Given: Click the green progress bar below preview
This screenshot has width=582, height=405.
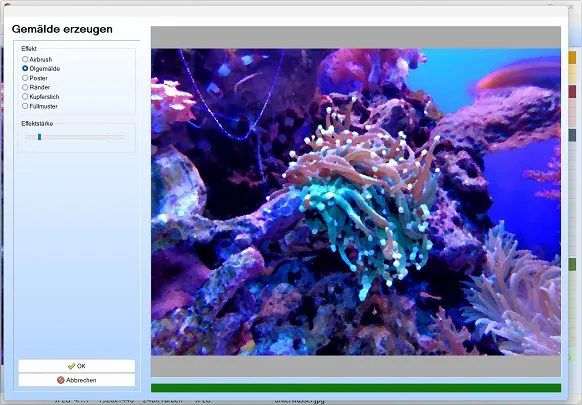Looking at the screenshot, I should [x=356, y=388].
